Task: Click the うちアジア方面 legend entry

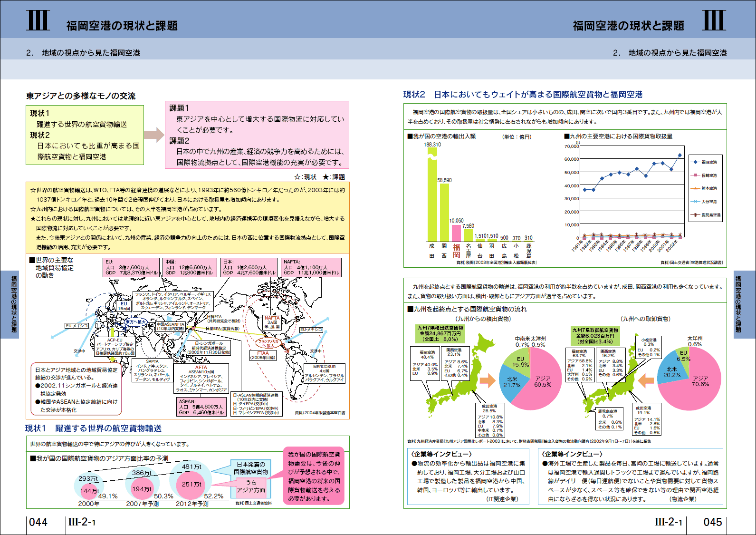Action: (x=251, y=486)
